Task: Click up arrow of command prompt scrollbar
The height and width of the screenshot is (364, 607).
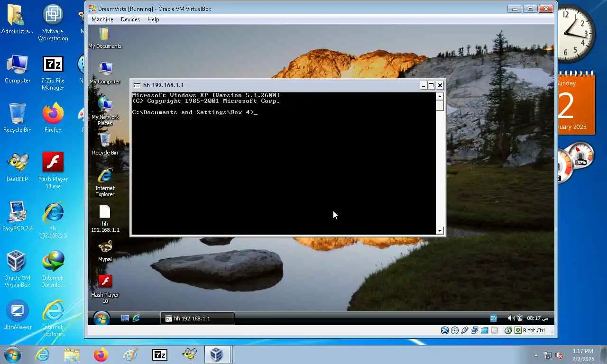Action: click(x=440, y=96)
